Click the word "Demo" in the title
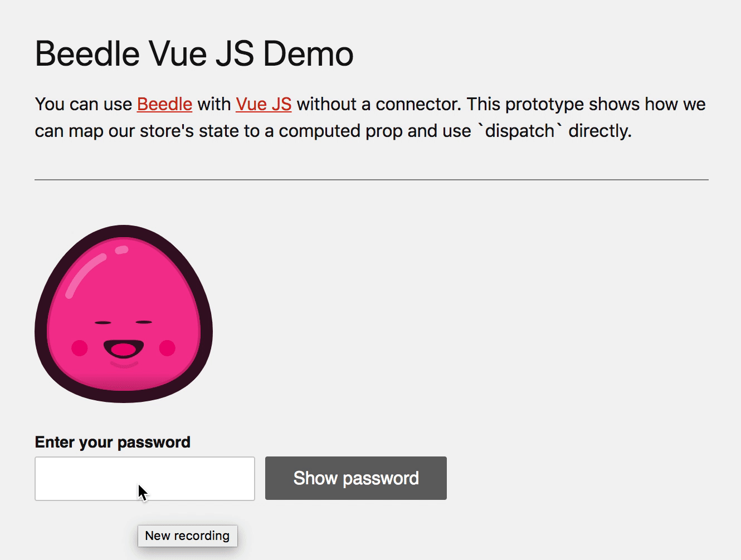The width and height of the screenshot is (741, 560). [308, 54]
